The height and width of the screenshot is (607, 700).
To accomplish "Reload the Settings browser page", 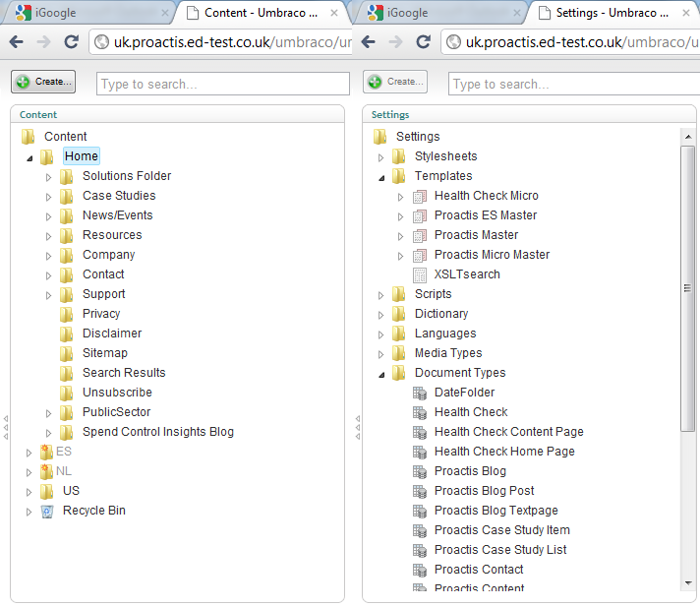I will (423, 42).
